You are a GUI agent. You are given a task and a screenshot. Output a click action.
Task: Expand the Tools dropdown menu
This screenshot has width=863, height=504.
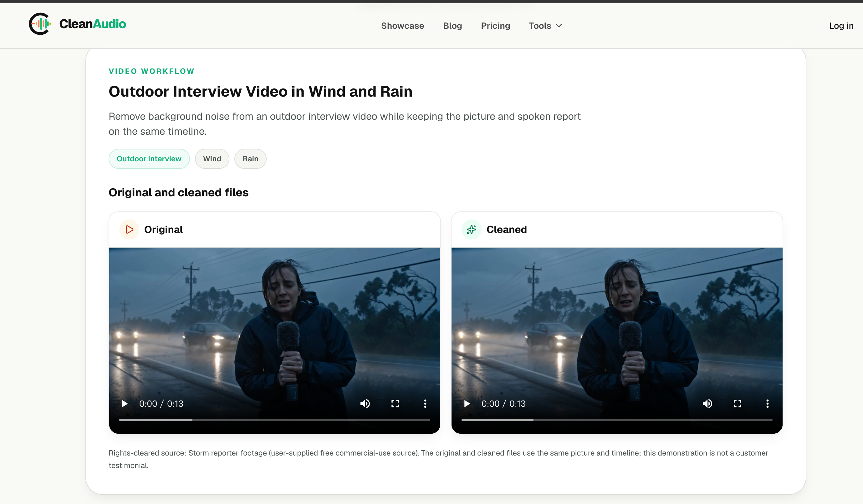545,26
